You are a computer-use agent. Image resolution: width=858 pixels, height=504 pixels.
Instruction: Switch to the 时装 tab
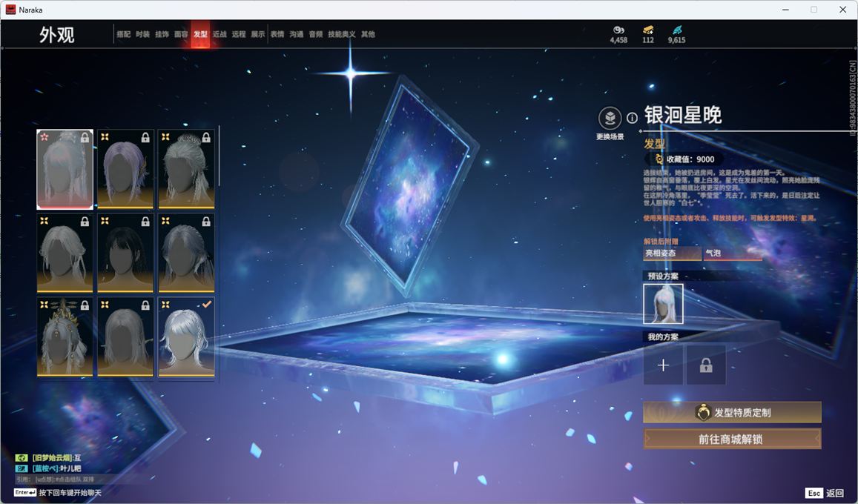pos(143,34)
